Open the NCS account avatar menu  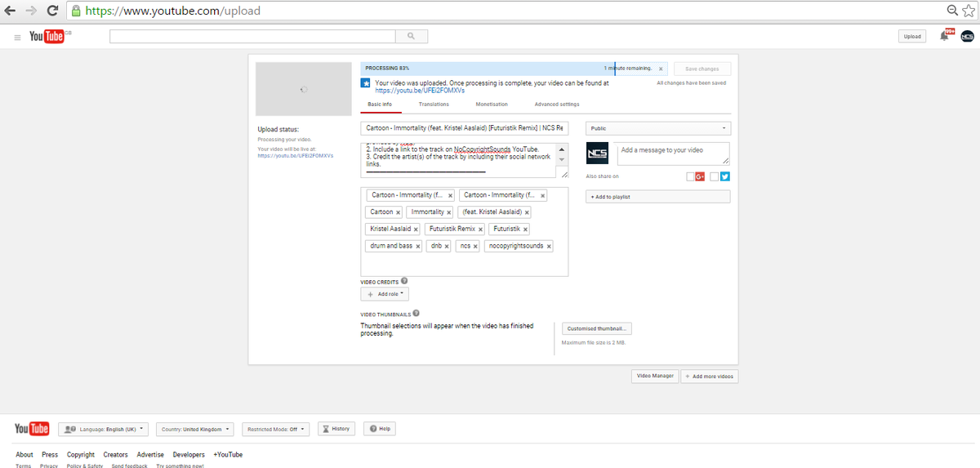(x=968, y=36)
